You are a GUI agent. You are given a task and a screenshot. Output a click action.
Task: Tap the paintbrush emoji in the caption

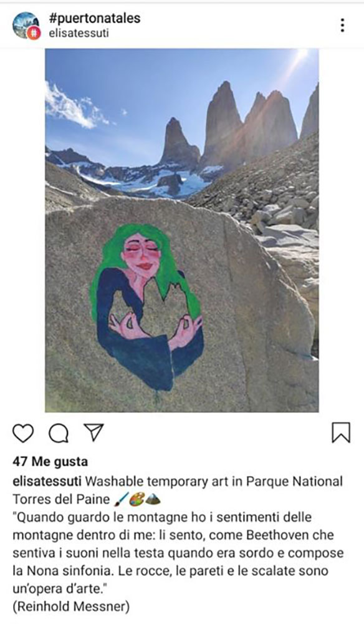[x=120, y=499]
